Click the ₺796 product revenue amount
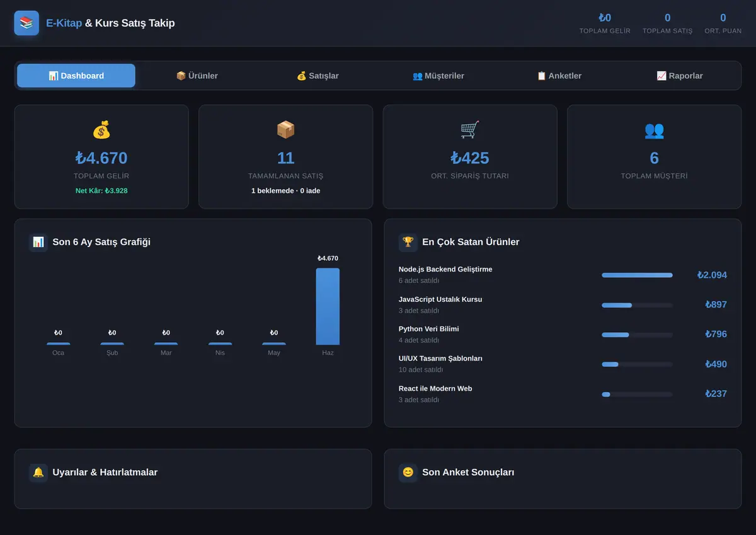756x535 pixels. tap(716, 335)
